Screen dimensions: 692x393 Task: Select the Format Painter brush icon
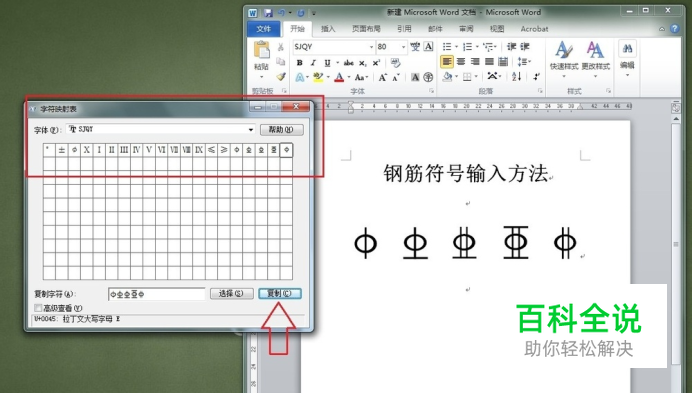click(x=281, y=77)
